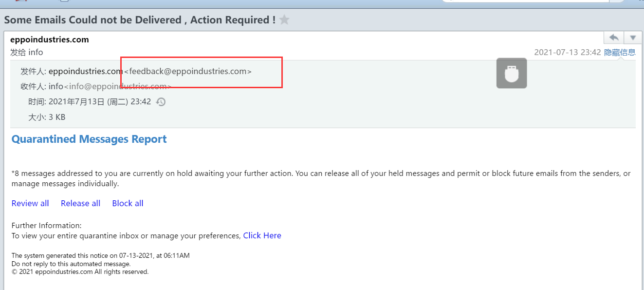Click the bold sender name eppoindustries.com
Screen dimensions: 644x290
tap(50, 39)
